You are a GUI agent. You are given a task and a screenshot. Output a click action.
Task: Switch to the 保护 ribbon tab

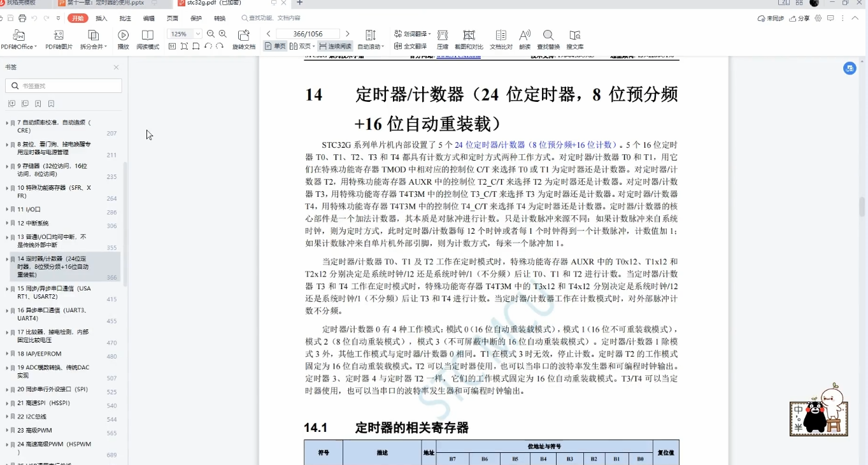tap(196, 18)
